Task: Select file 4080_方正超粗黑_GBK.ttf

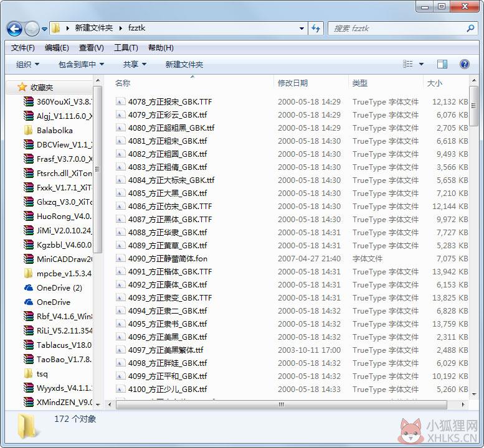Action: click(171, 128)
